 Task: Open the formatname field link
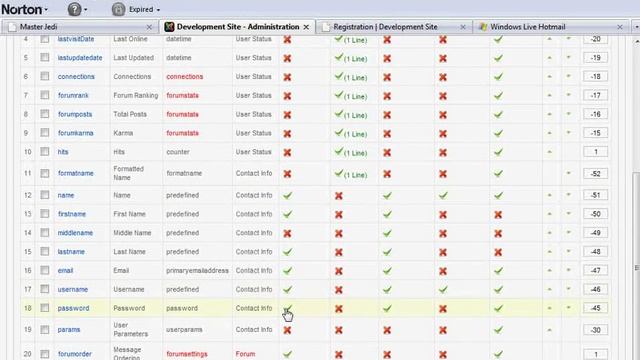76,173
